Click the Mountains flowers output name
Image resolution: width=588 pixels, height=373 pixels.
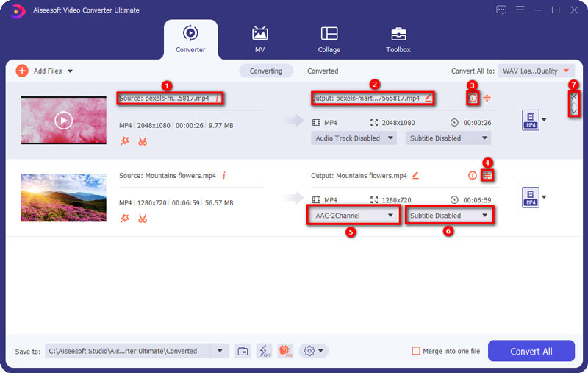[371, 176]
